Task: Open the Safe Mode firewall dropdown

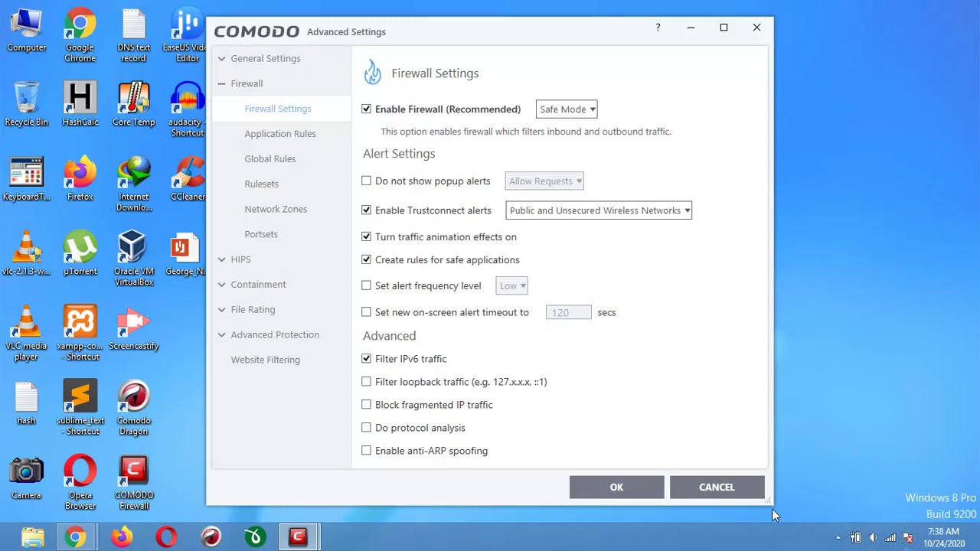Action: [567, 109]
